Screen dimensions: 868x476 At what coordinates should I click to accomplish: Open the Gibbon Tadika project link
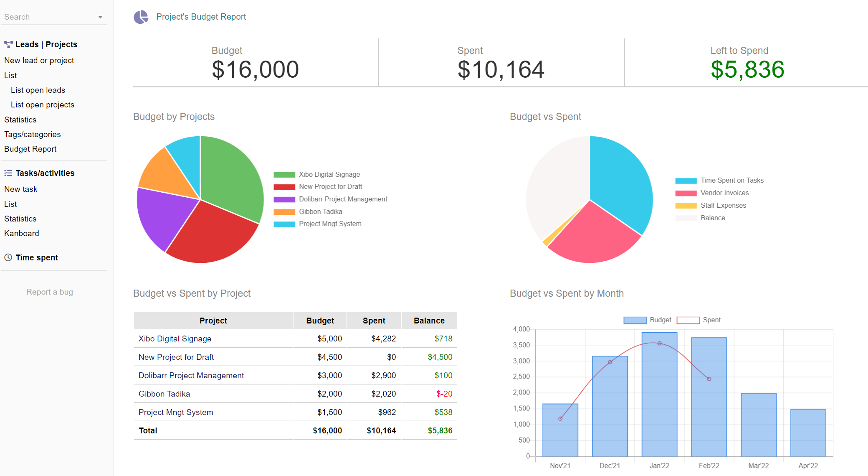click(164, 394)
